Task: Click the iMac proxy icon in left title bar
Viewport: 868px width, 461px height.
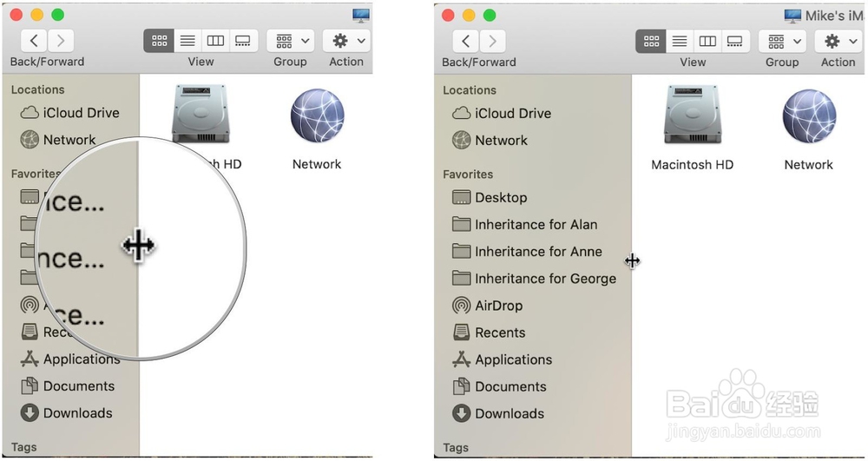Action: pos(361,16)
